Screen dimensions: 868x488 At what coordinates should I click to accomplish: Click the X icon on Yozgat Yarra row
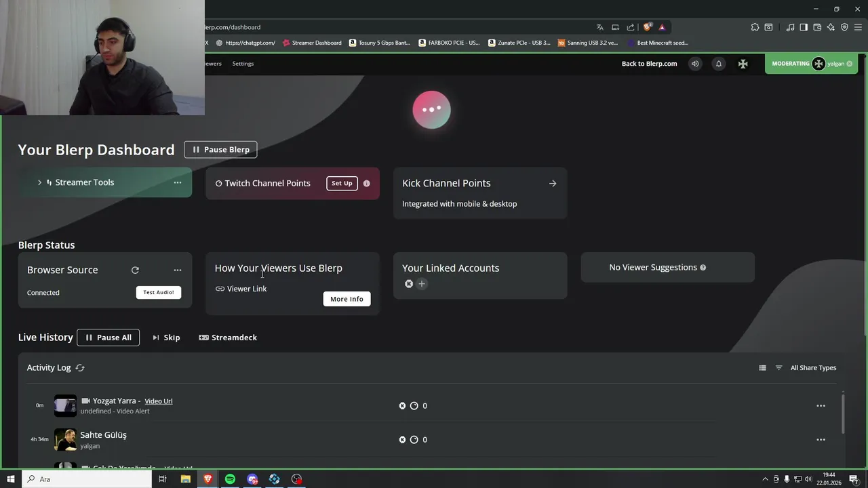(x=402, y=406)
